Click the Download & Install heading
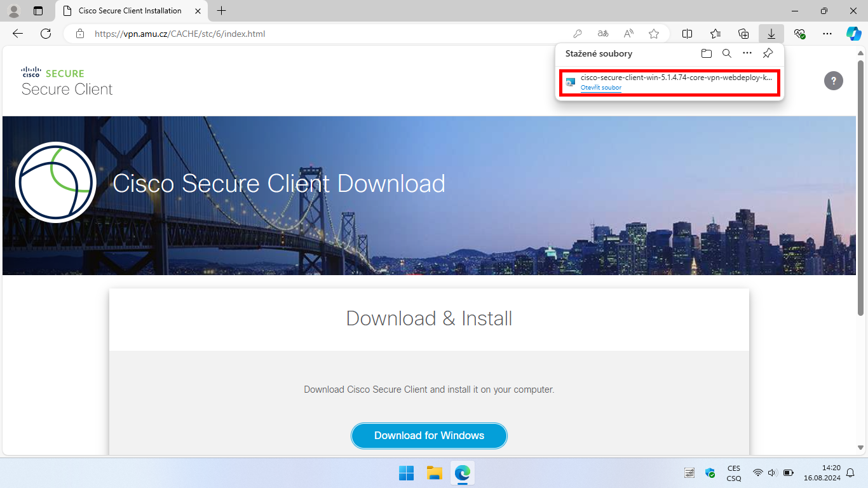Image resolution: width=868 pixels, height=488 pixels. 429,318
